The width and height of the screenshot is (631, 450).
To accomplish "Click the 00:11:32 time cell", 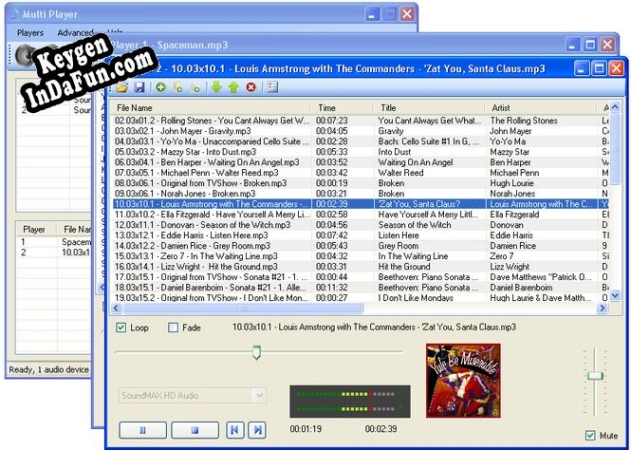I will [x=332, y=288].
